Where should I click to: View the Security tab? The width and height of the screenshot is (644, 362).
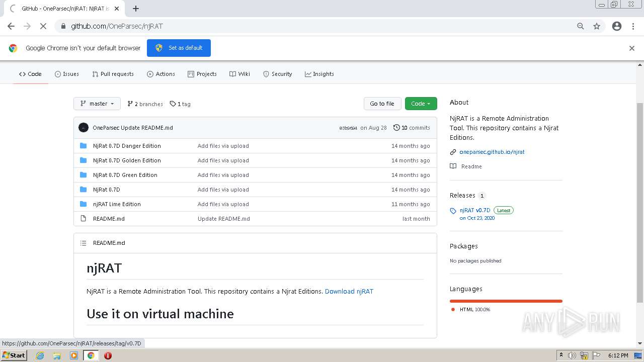pos(278,74)
